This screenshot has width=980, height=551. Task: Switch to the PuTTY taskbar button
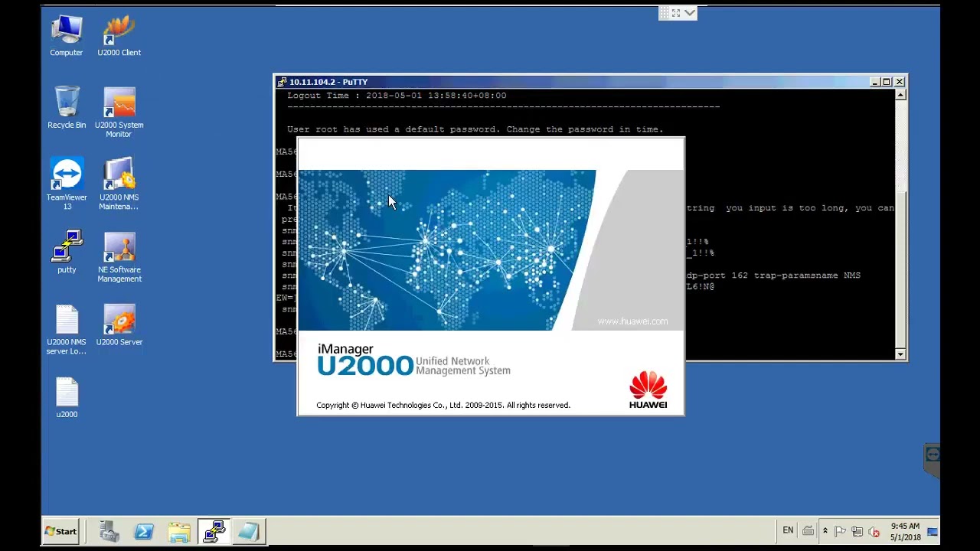[214, 531]
